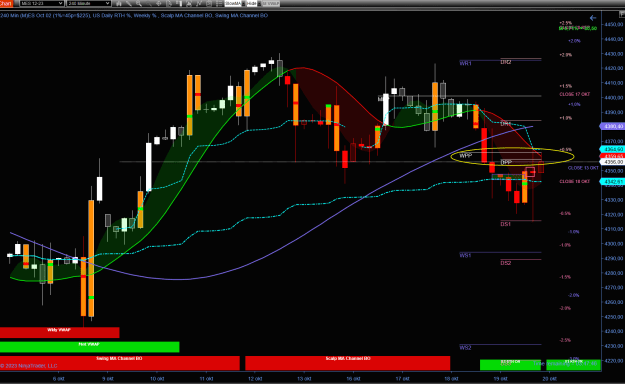The height and width of the screenshot is (384, 625).
Task: Click the DPP daily pivot label
Action: (506, 162)
